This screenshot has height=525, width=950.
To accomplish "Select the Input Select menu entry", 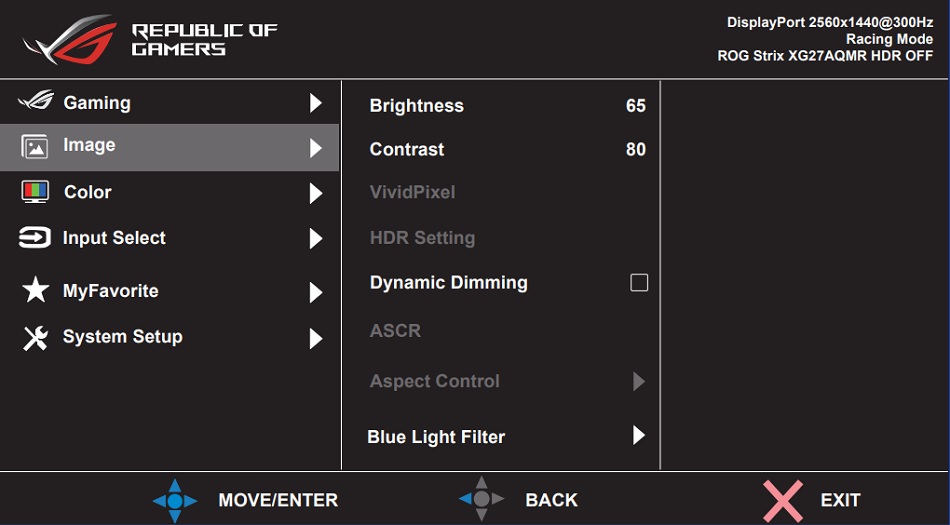I will tap(114, 238).
